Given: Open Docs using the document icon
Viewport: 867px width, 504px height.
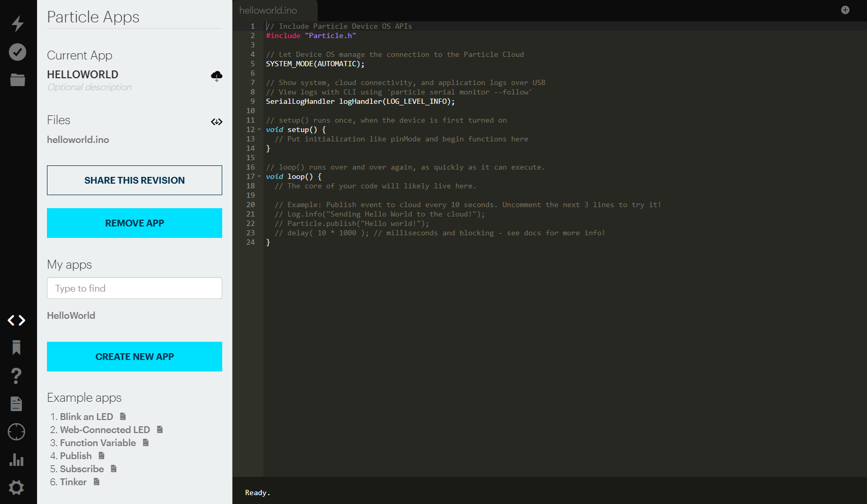Looking at the screenshot, I should [16, 403].
